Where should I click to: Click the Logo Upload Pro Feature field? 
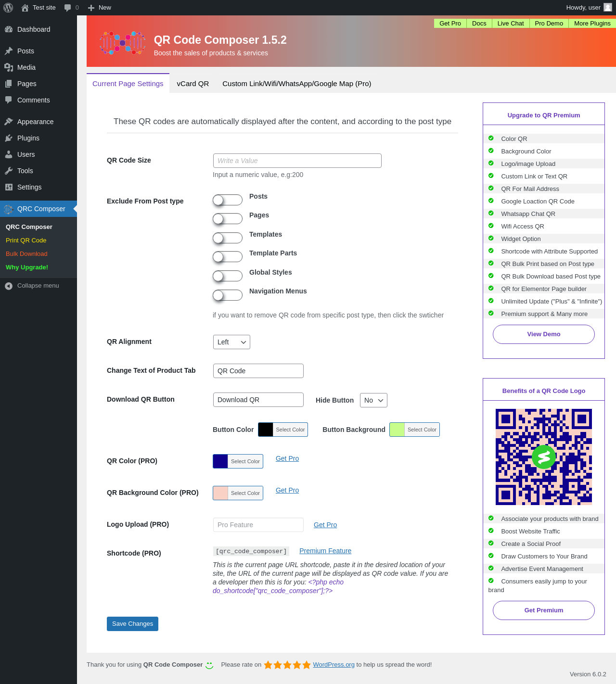click(x=258, y=525)
